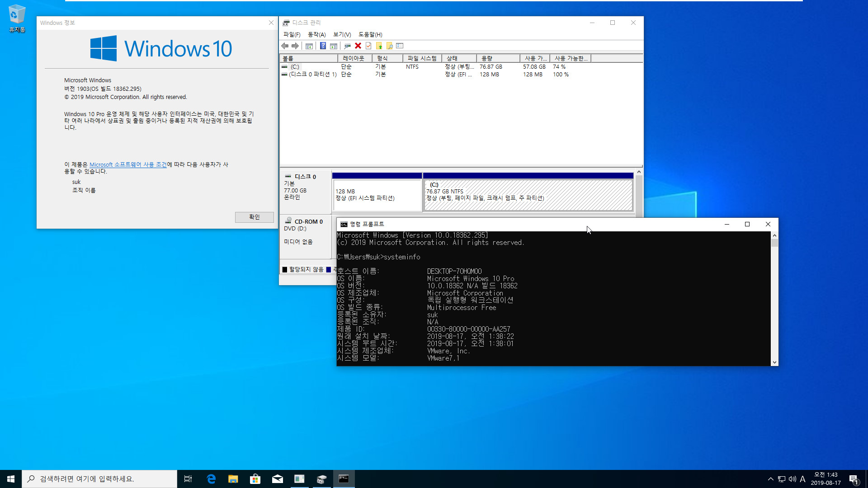This screenshot has width=868, height=488.
Task: Open Microsoft 소프트웨어 사용 조건 link
Action: click(128, 164)
